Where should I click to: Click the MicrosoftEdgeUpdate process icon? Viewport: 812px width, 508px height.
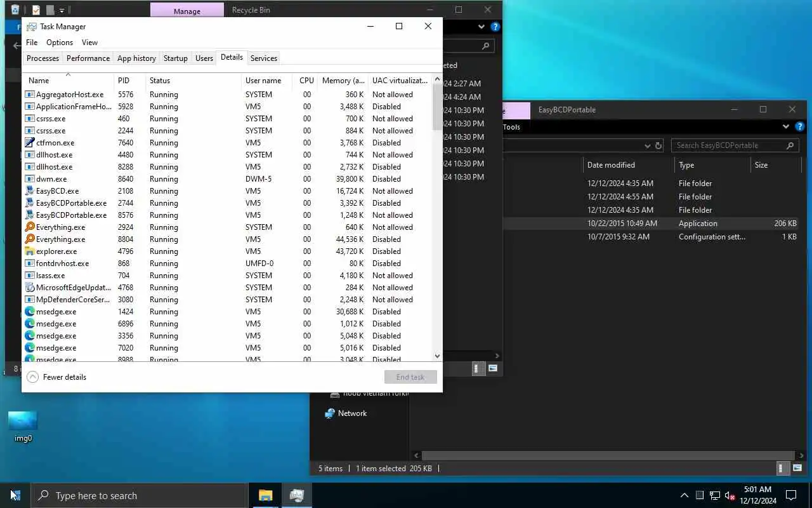[x=30, y=287]
